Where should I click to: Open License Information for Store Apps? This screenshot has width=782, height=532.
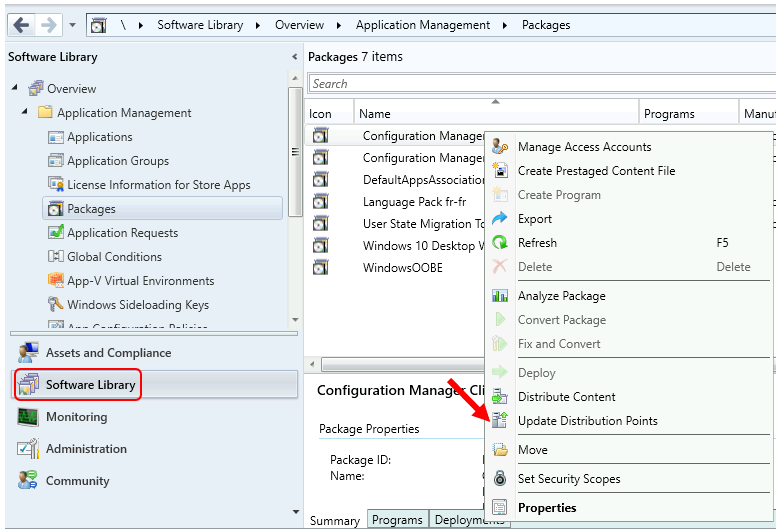159,185
